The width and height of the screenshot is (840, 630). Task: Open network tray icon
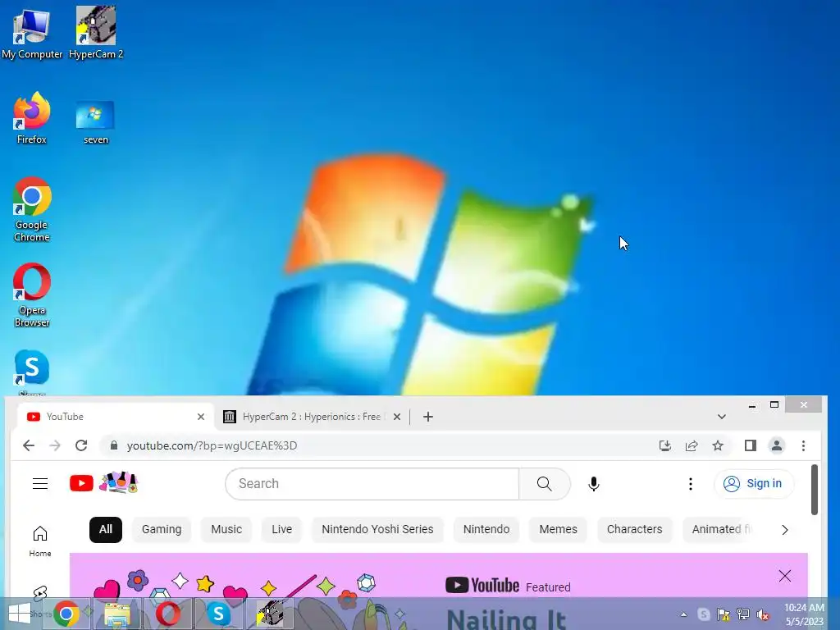tap(743, 614)
